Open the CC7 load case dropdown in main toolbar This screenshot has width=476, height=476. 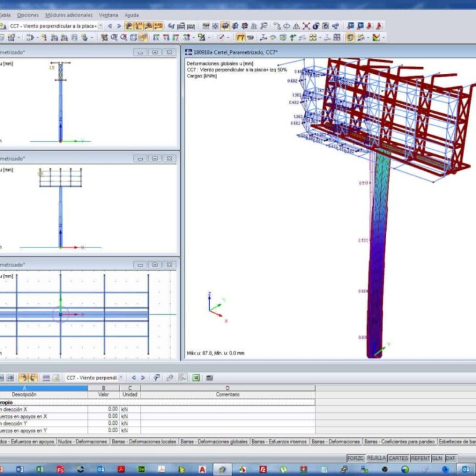click(x=101, y=26)
